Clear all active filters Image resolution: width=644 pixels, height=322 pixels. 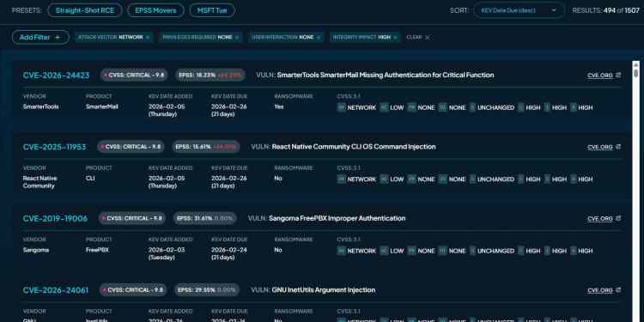417,38
